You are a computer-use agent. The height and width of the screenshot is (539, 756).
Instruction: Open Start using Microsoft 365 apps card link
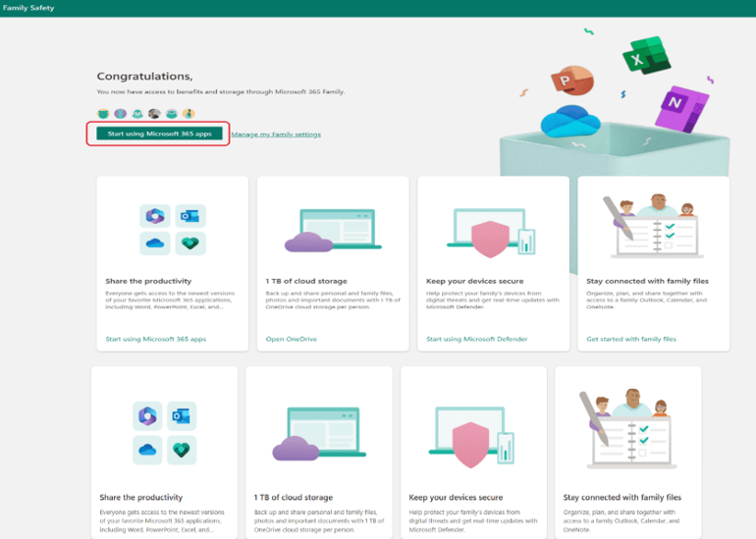point(156,339)
